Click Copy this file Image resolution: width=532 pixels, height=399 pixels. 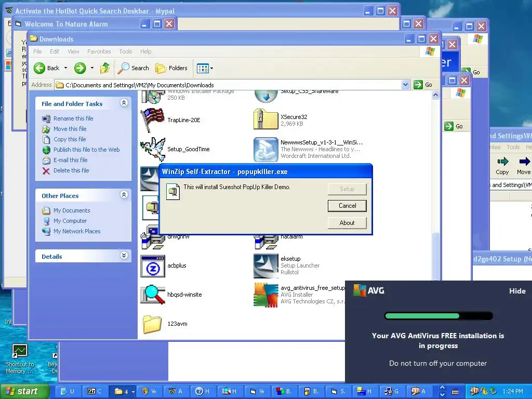70,139
